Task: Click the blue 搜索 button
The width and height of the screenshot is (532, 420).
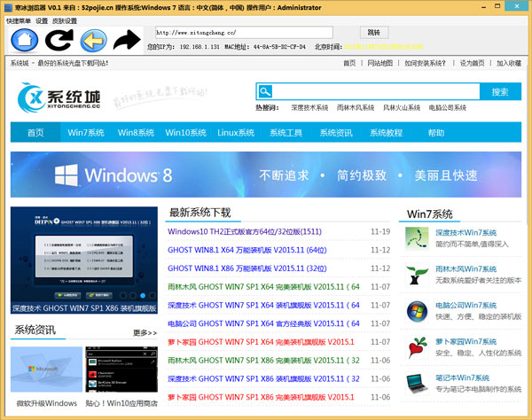Action: 500,91
